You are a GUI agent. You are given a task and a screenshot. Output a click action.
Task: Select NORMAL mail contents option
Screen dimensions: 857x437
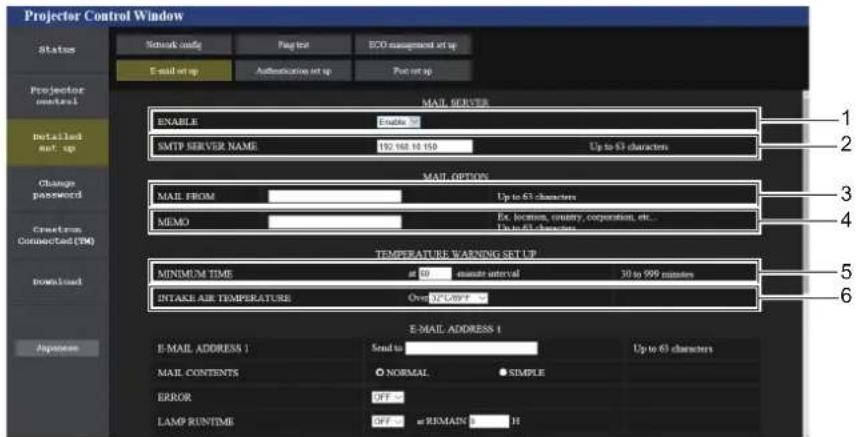pos(380,373)
